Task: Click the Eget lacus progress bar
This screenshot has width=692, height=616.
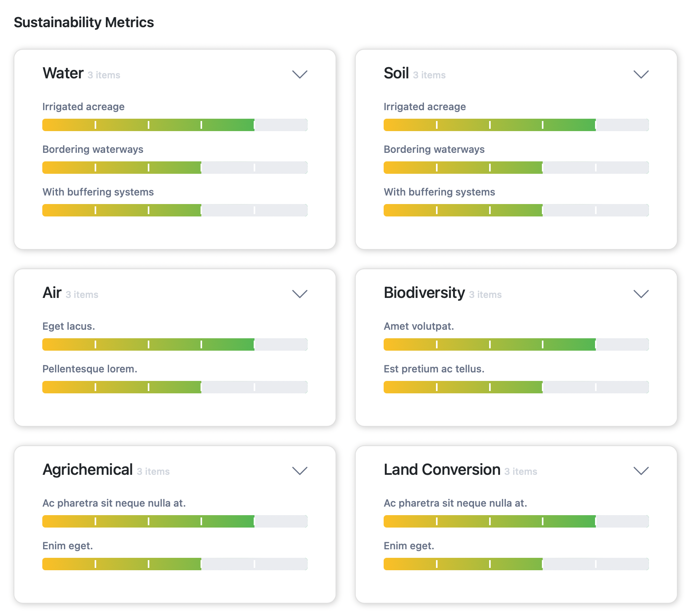Action: pyautogui.click(x=175, y=344)
